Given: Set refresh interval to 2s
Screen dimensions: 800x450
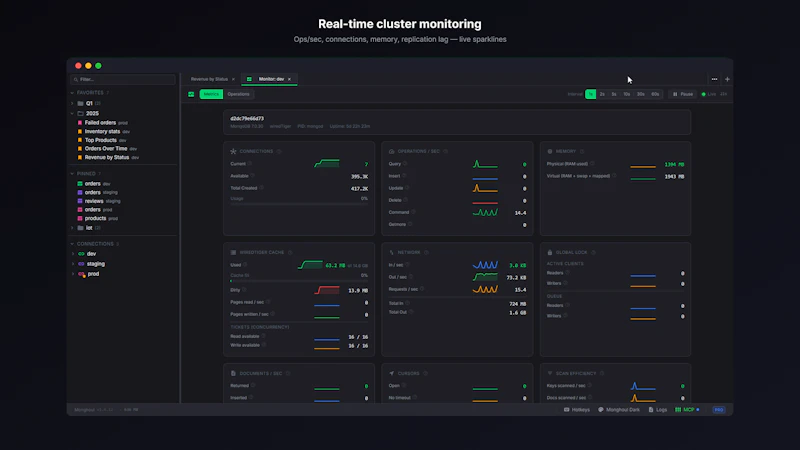Looking at the screenshot, I should coord(602,94).
